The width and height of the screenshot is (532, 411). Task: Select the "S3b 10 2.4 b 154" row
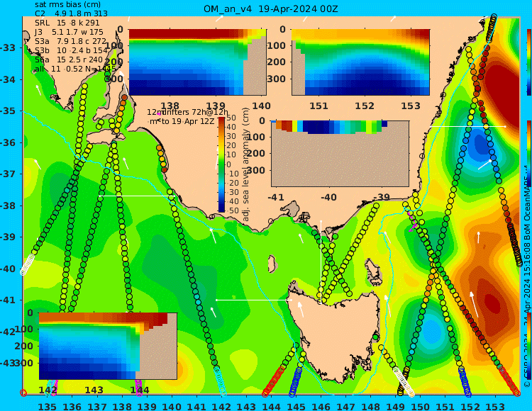click(71, 50)
